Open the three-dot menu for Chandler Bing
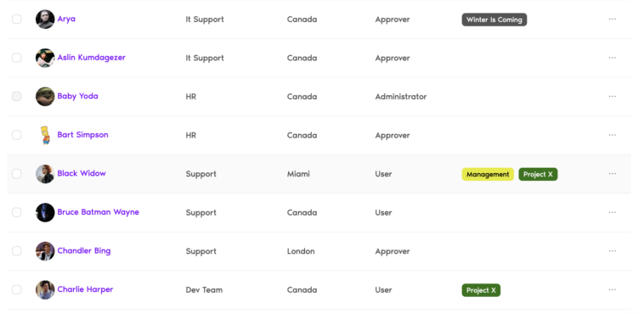Image resolution: width=644 pixels, height=314 pixels. (612, 251)
